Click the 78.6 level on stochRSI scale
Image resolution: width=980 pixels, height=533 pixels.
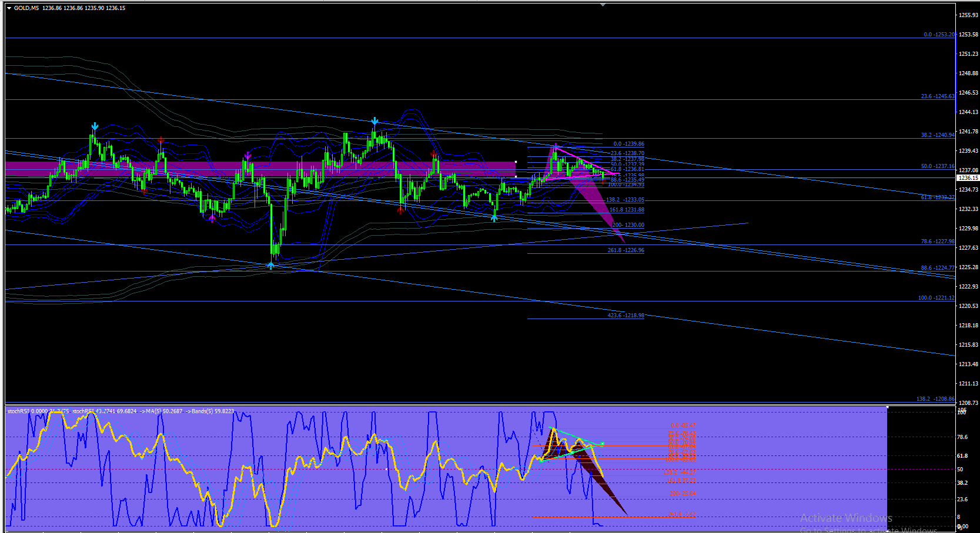click(962, 437)
